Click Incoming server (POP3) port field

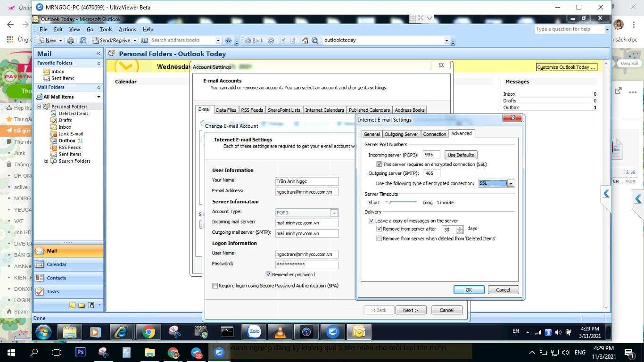coord(431,155)
